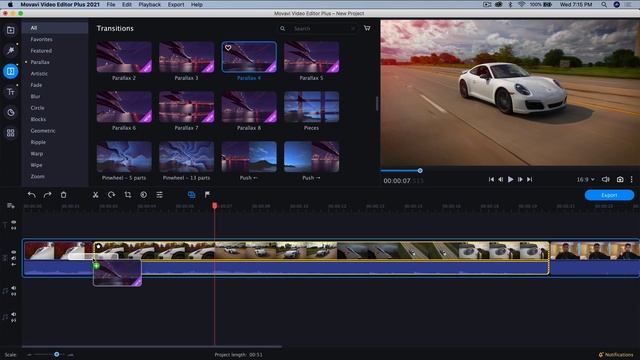The image size is (640, 360).
Task: Open the stickers clock-shaped tab icon
Action: coord(11,112)
